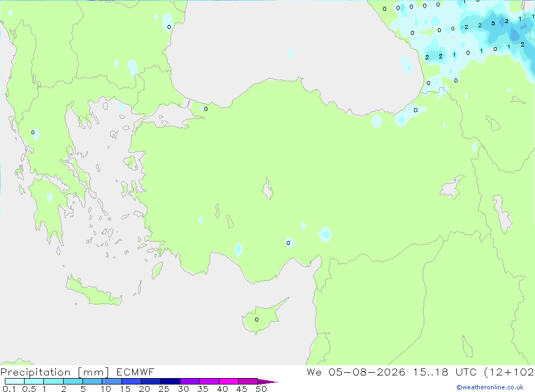Pick the 5–10 mm blue legend swatch
The width and height of the screenshot is (535, 392).
click(92, 381)
